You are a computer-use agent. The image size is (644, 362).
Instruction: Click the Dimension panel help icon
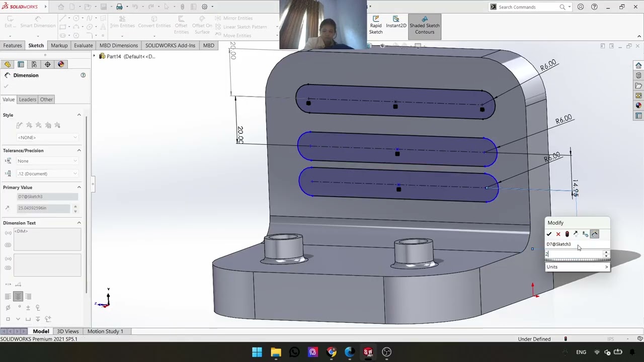(x=83, y=75)
